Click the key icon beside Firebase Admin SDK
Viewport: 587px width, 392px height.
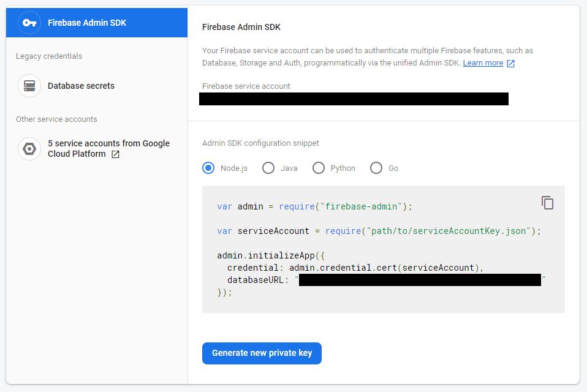pyautogui.click(x=29, y=23)
